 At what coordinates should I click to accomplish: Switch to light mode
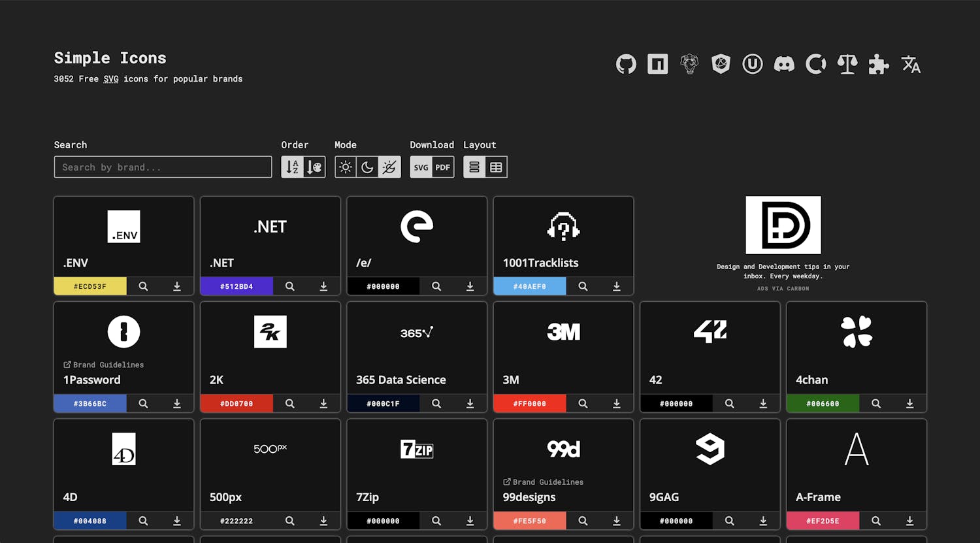pos(346,167)
